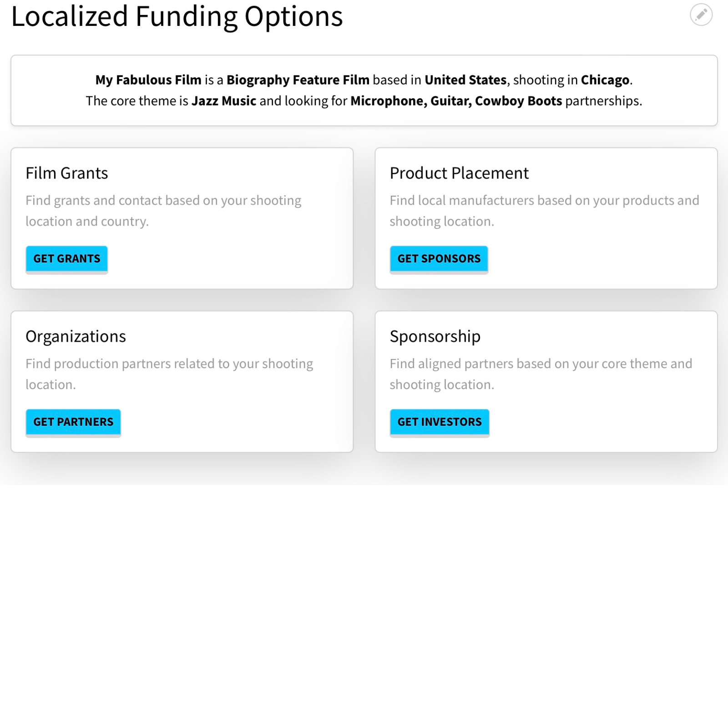Click the Localized Funding Options title

point(177,17)
